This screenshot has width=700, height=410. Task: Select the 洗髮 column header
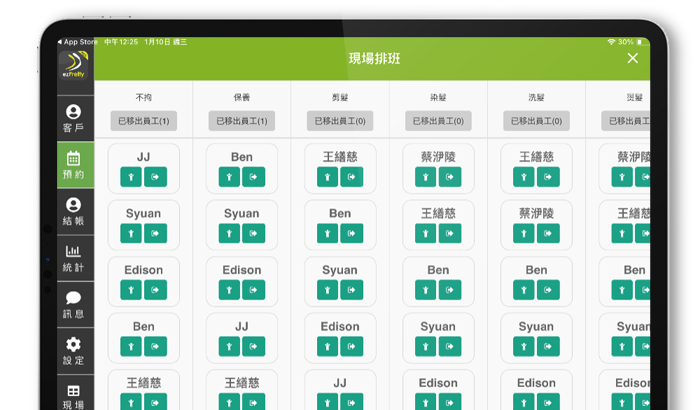pos(537,97)
